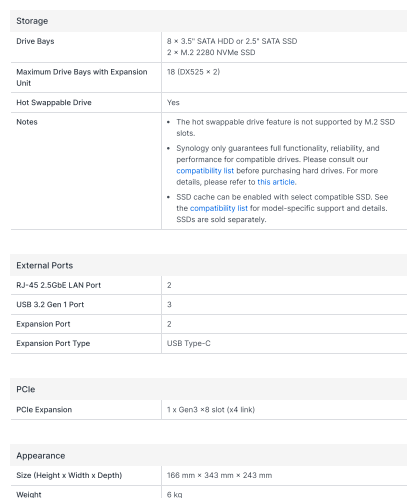Click the Expansion Port Type label

(53, 343)
